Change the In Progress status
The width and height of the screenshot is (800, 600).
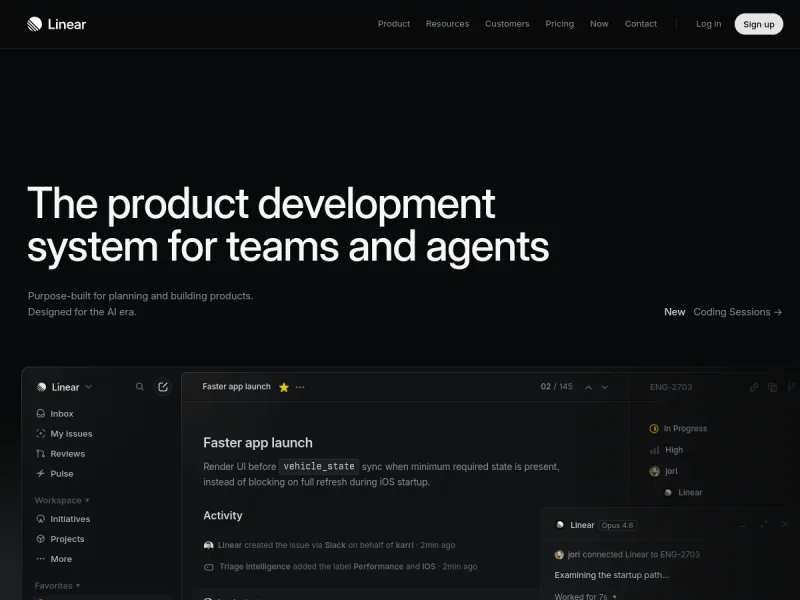click(x=678, y=429)
